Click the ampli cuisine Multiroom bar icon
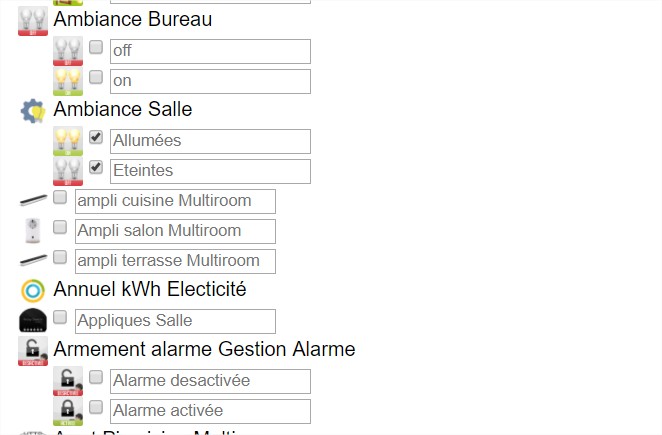The image size is (662, 435). [x=33, y=201]
